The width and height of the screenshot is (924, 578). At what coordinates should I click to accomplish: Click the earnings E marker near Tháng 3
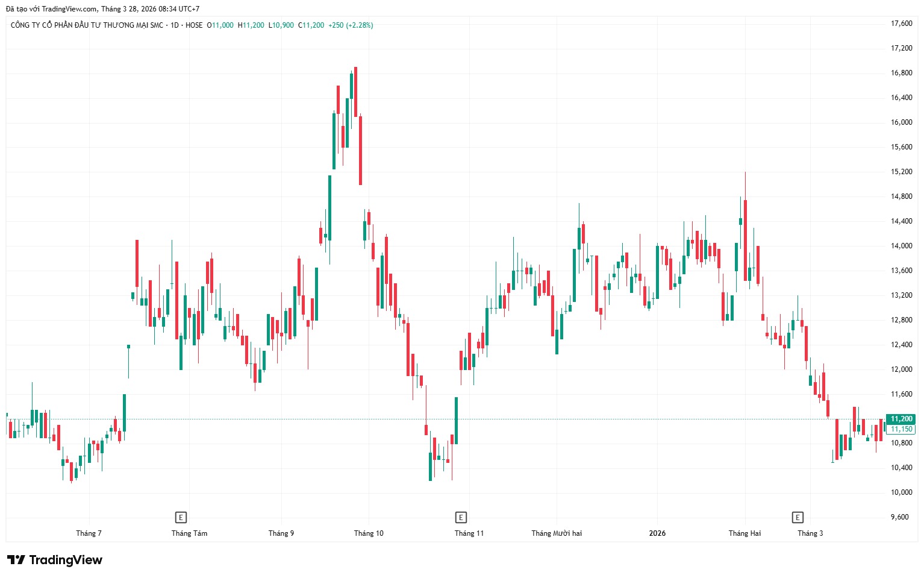coord(798,517)
